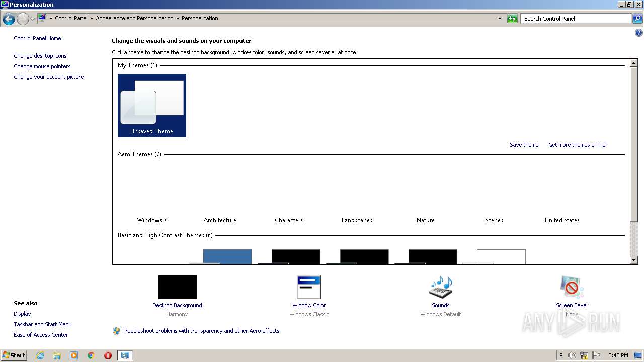Select the Characters theme
Image resolution: width=644 pixels, height=362 pixels.
coord(289,194)
